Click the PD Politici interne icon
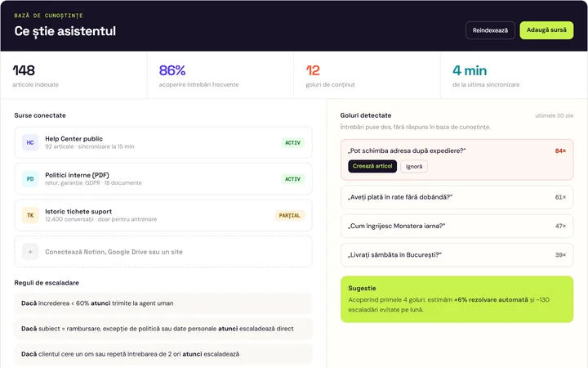Image resolution: width=588 pixels, height=368 pixels. pyautogui.click(x=30, y=179)
